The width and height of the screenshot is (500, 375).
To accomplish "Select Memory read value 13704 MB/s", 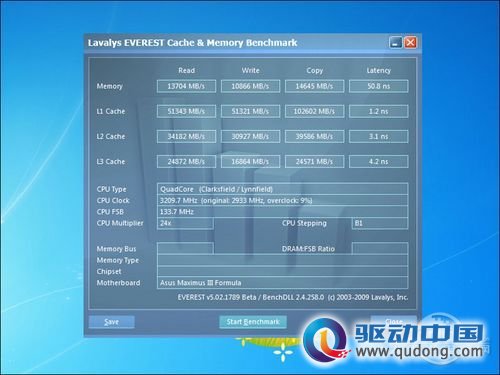I will coord(186,86).
